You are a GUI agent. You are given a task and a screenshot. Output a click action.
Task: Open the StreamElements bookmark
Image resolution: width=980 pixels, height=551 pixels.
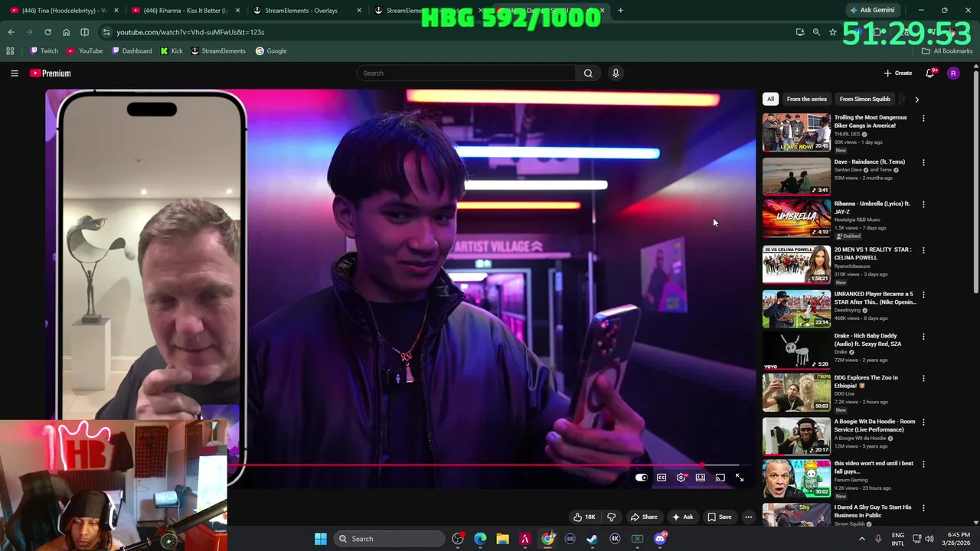point(217,51)
